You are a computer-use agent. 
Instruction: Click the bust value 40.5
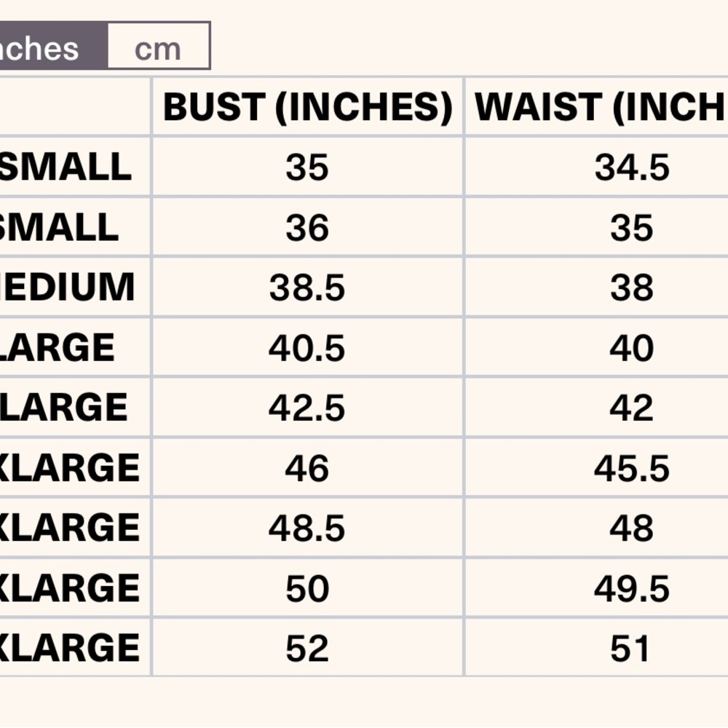[x=307, y=348]
